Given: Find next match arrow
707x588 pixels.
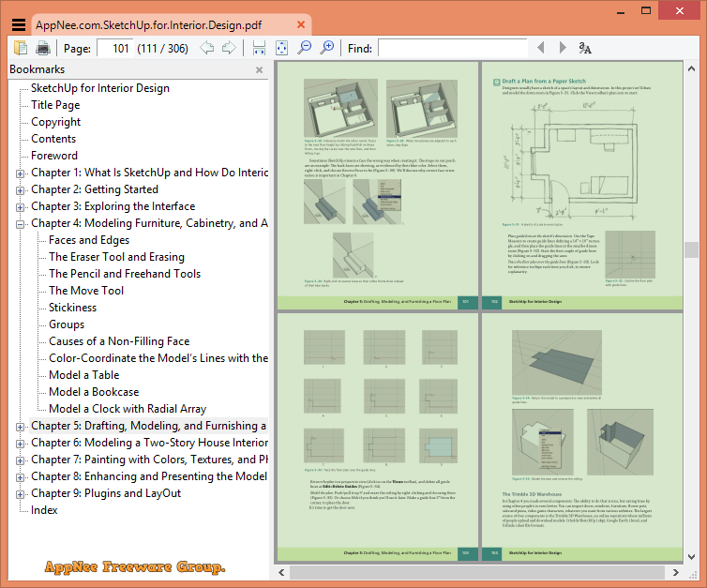Looking at the screenshot, I should [x=563, y=47].
